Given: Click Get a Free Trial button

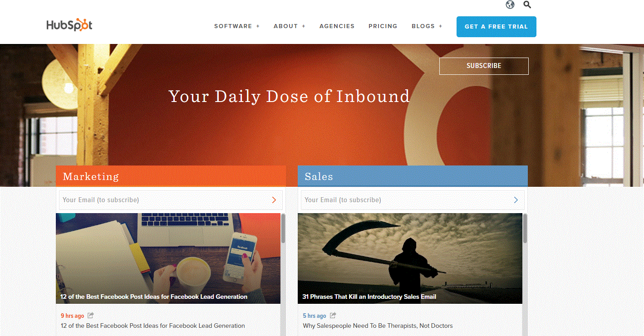Looking at the screenshot, I should pos(497,27).
